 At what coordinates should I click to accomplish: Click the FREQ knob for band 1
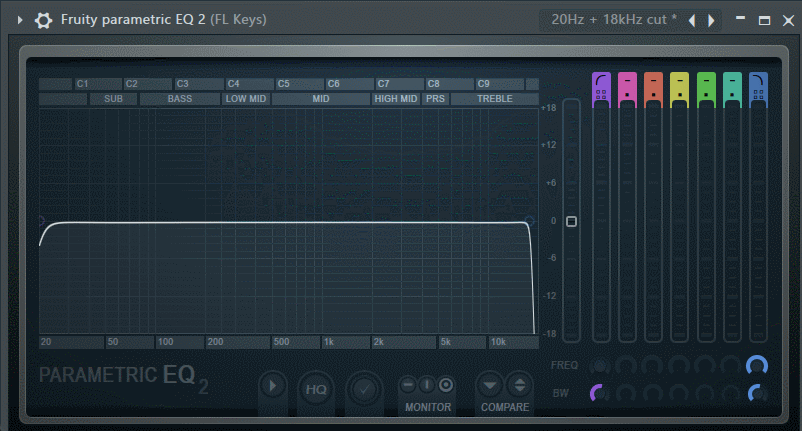point(599,366)
